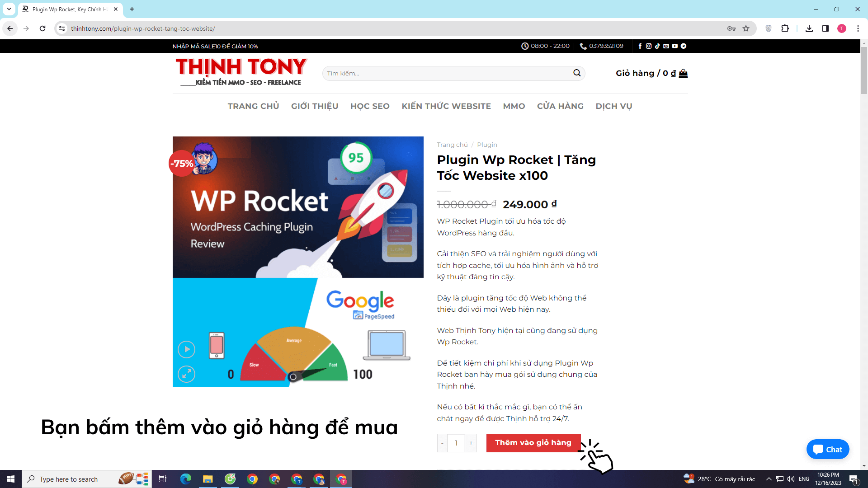This screenshot has width=868, height=488.
Task: Click the Thêm vào giỏ hàng button
Action: 533,442
